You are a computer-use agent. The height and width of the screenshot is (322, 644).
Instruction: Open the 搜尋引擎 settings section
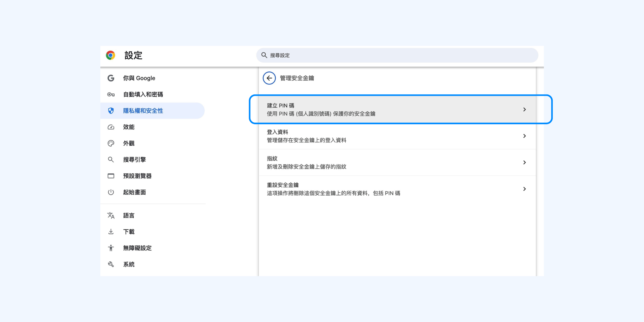134,160
